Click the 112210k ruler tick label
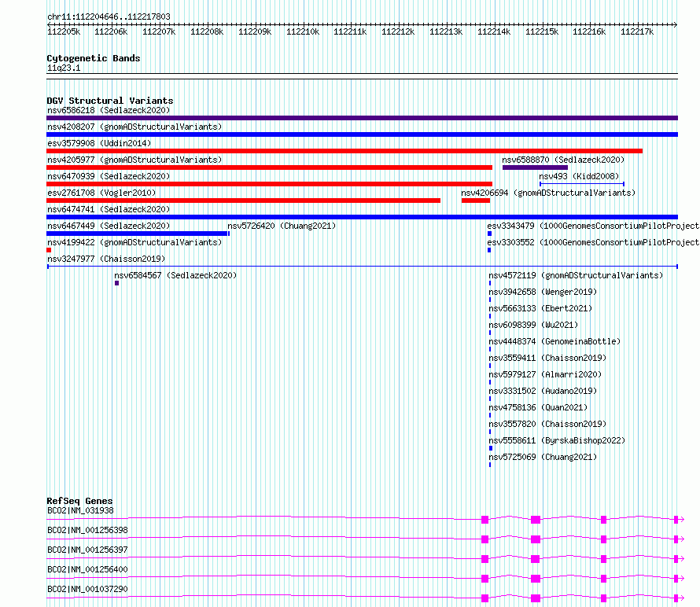The width and height of the screenshot is (700, 607). click(303, 31)
